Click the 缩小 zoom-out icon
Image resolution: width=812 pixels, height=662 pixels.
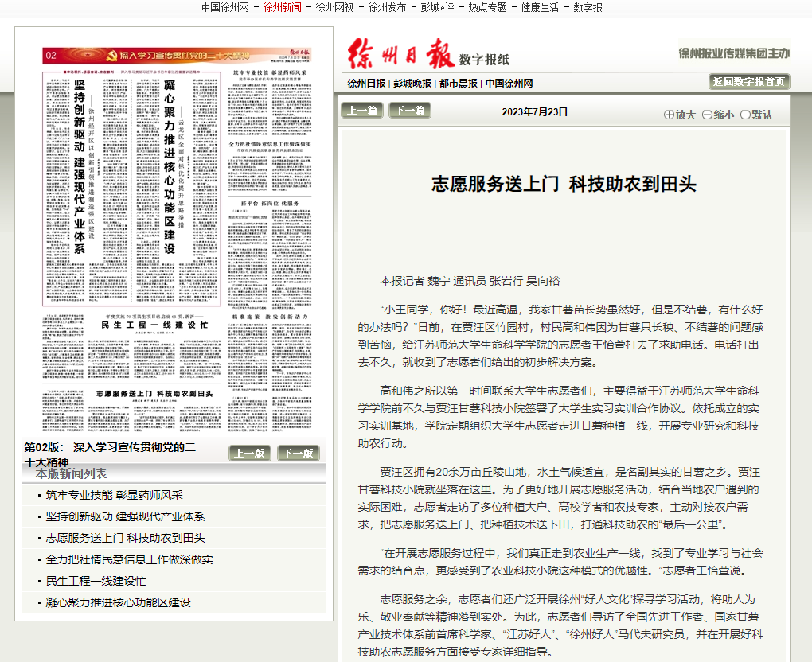[x=707, y=115]
